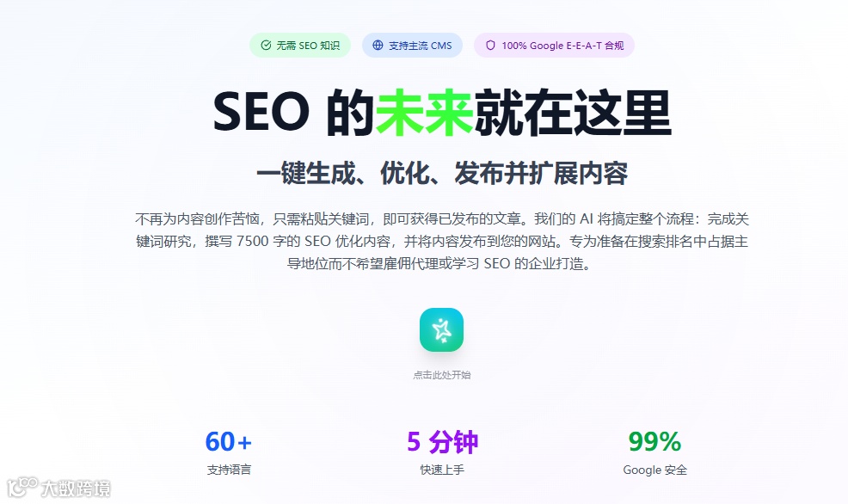Click the Google 安全 label
The image size is (848, 504).
click(x=655, y=470)
